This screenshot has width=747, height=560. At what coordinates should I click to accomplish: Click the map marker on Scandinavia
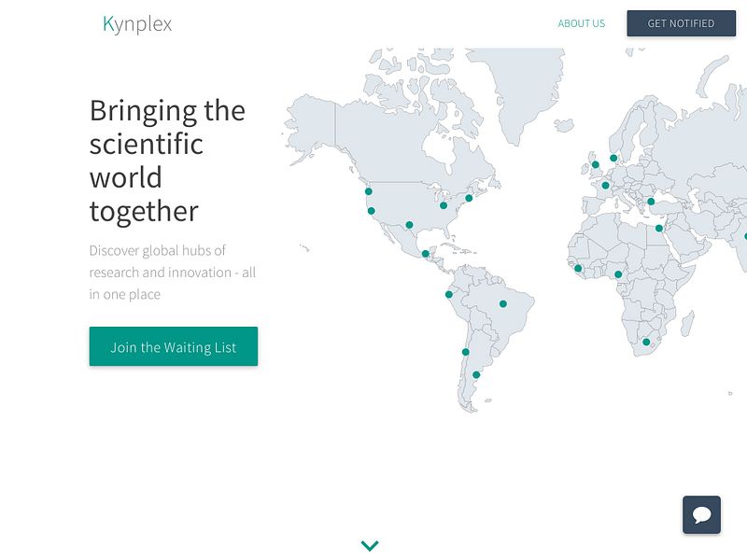613,158
